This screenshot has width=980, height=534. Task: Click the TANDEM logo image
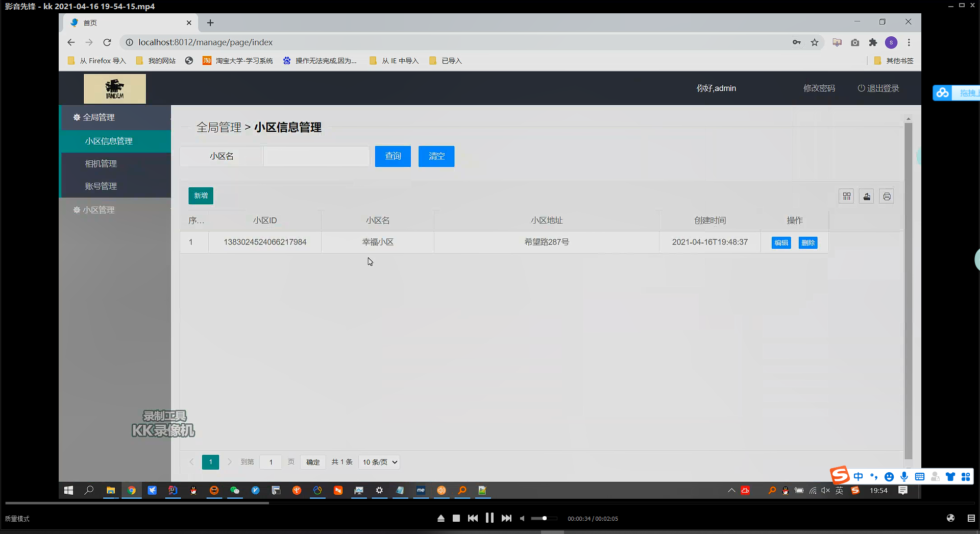point(115,89)
